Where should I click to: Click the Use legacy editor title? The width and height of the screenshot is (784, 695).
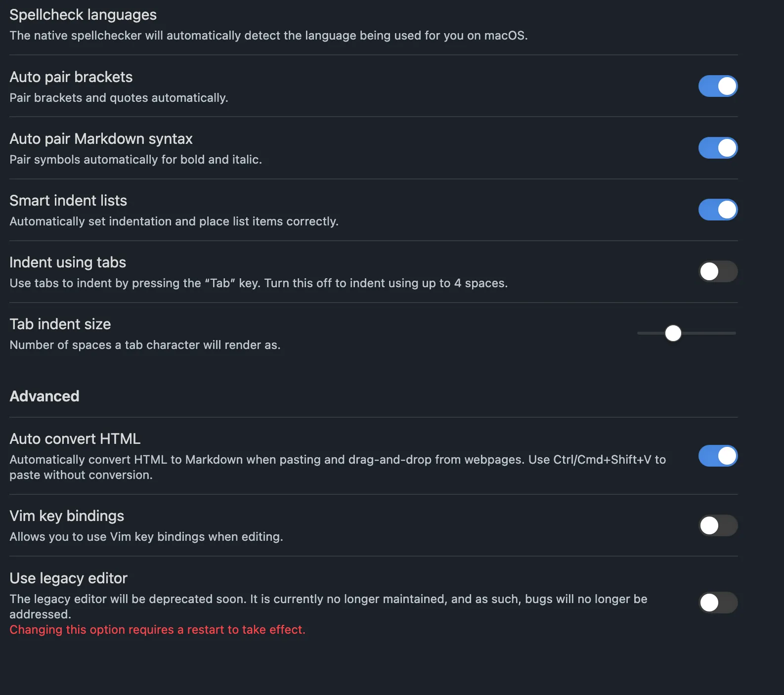(x=68, y=578)
